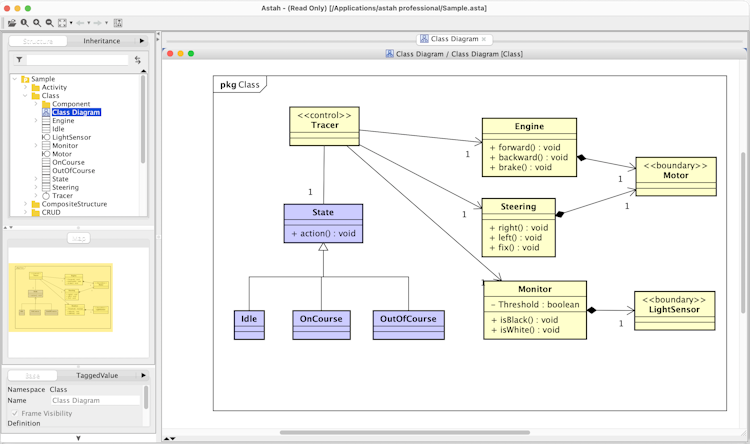The width and height of the screenshot is (750, 444).
Task: Click the diagram overview thumbnail in Map
Action: click(x=60, y=297)
